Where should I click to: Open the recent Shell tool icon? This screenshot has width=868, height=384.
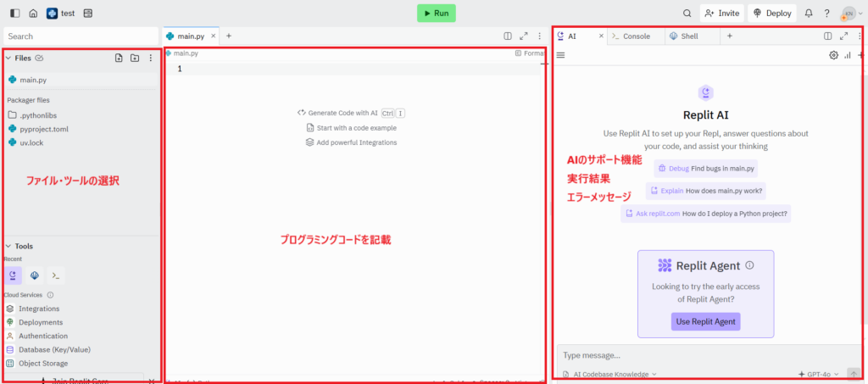tap(34, 275)
